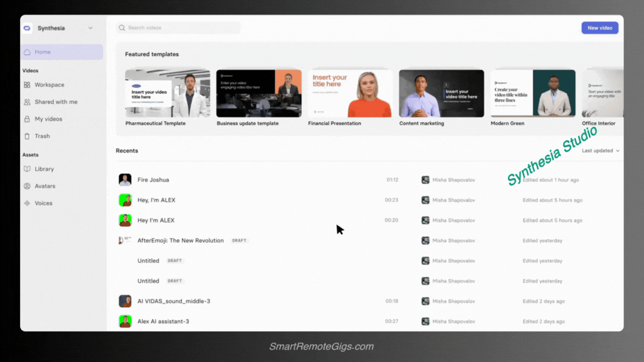Click the 01:12 duration of Fire Joshua
Image resolution: width=644 pixels, height=362 pixels.
(x=392, y=180)
